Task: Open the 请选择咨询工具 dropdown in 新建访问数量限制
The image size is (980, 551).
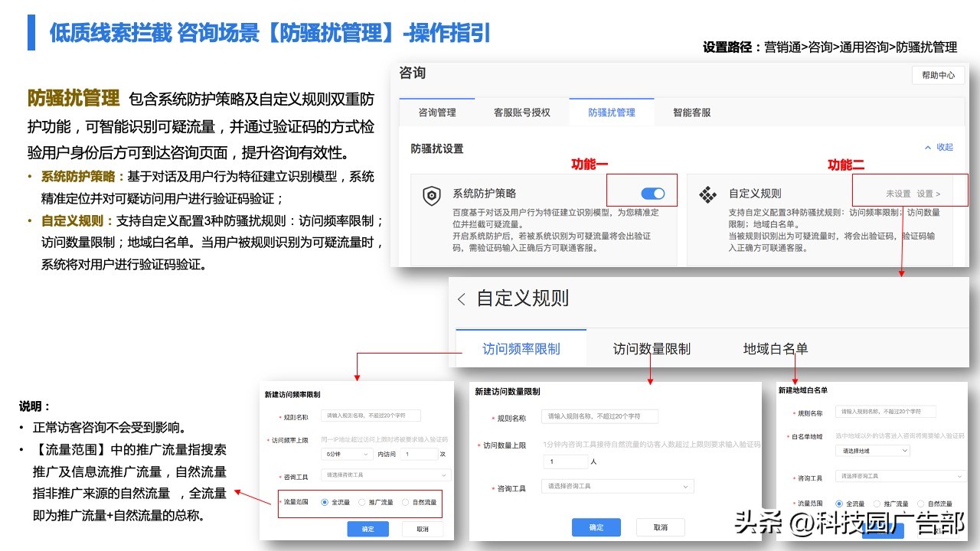Action: coord(616,486)
